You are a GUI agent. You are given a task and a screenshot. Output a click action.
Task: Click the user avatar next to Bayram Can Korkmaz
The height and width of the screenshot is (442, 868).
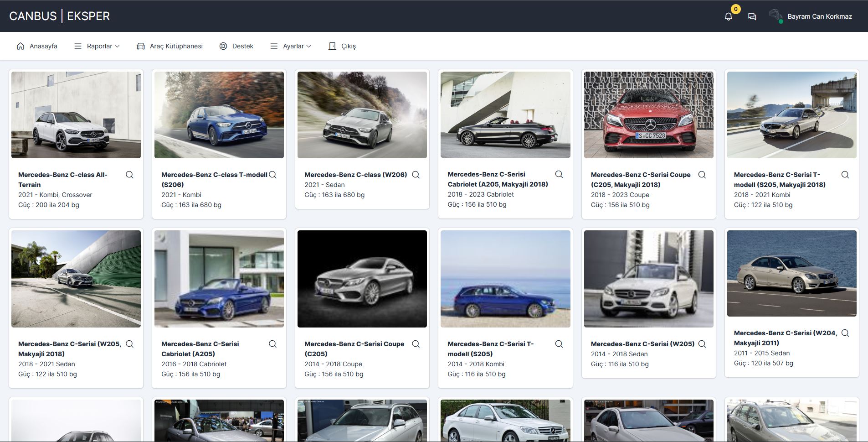pos(776,16)
